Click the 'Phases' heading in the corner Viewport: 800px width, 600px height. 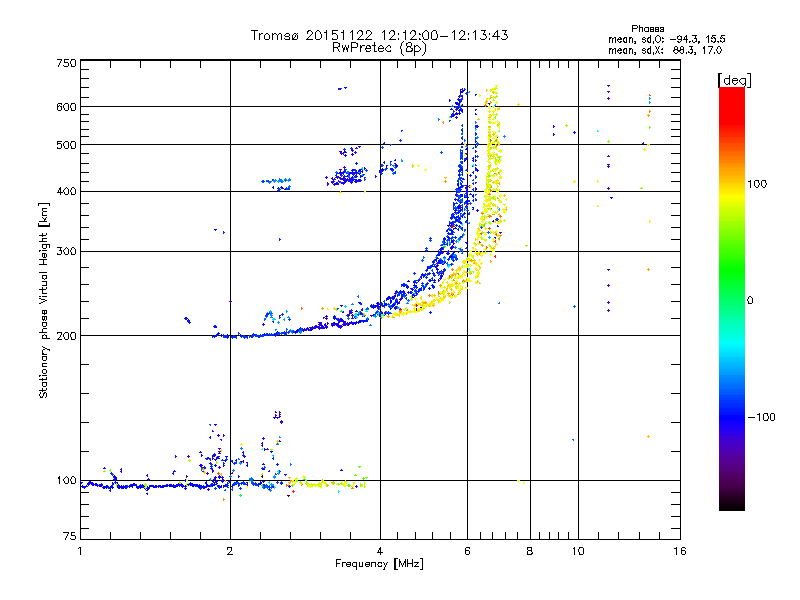click(647, 29)
